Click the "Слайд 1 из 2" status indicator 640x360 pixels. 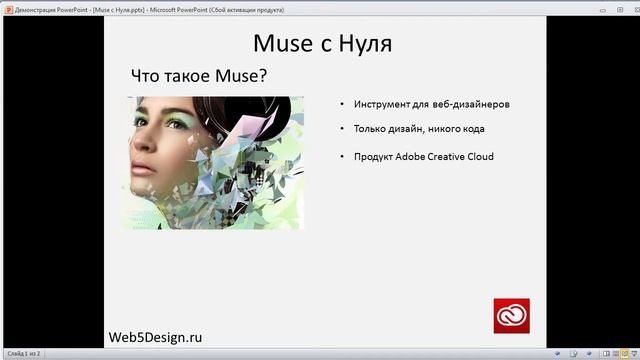24,353
